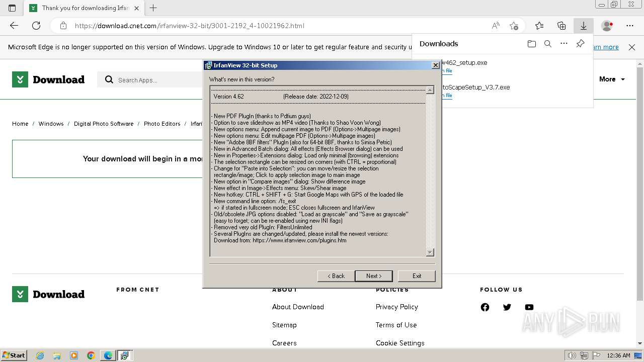
Task: Add this page to favorites
Action: pyautogui.click(x=514, y=26)
